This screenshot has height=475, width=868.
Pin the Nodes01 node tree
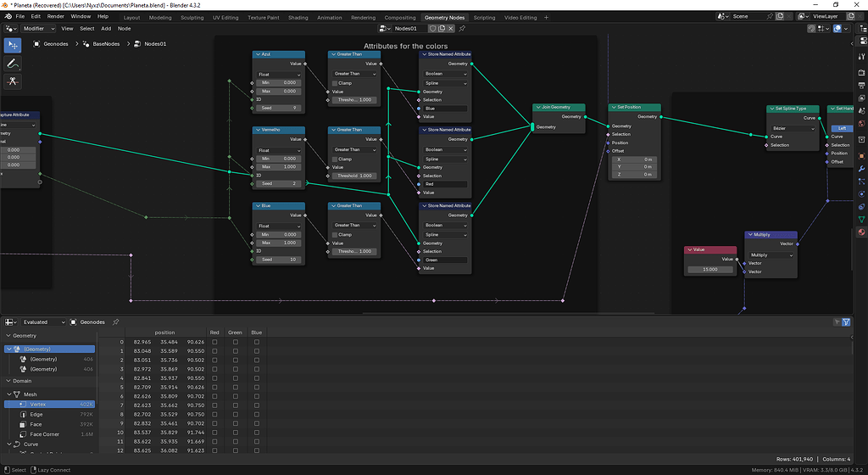(x=462, y=28)
